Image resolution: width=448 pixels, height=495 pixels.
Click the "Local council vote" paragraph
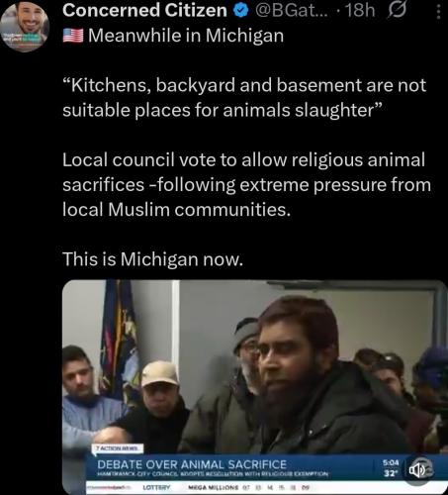(246, 185)
